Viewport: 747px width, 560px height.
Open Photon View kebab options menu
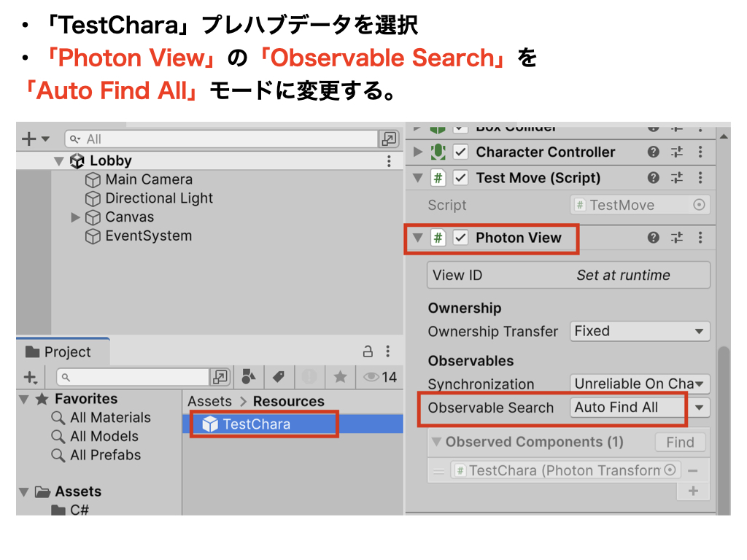coord(700,237)
